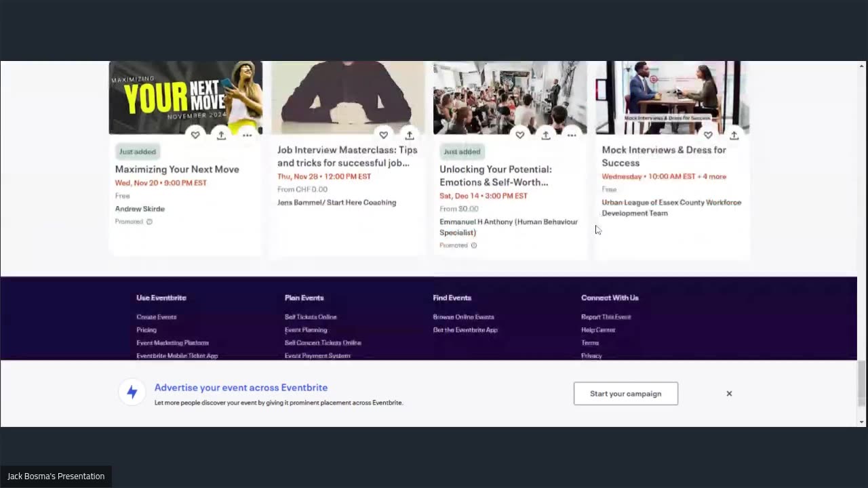This screenshot has width=868, height=488.
Task: Open Unlocking Your Potential event title
Action: point(496,176)
